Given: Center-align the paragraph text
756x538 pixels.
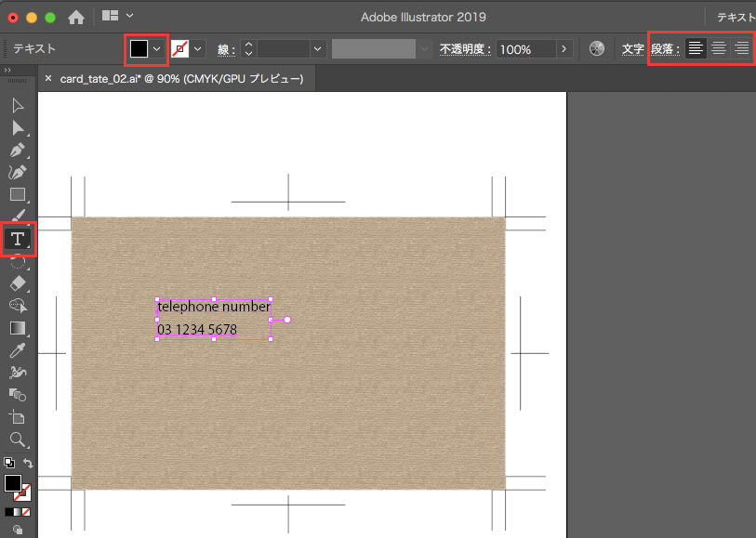Looking at the screenshot, I should click(719, 48).
